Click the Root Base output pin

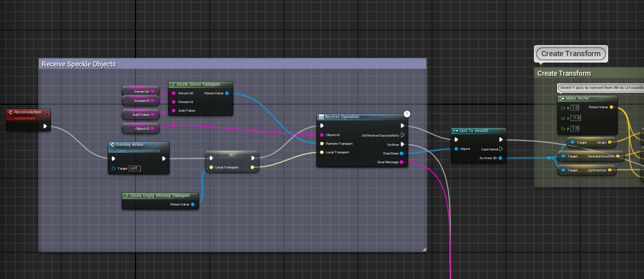pyautogui.click(x=402, y=153)
